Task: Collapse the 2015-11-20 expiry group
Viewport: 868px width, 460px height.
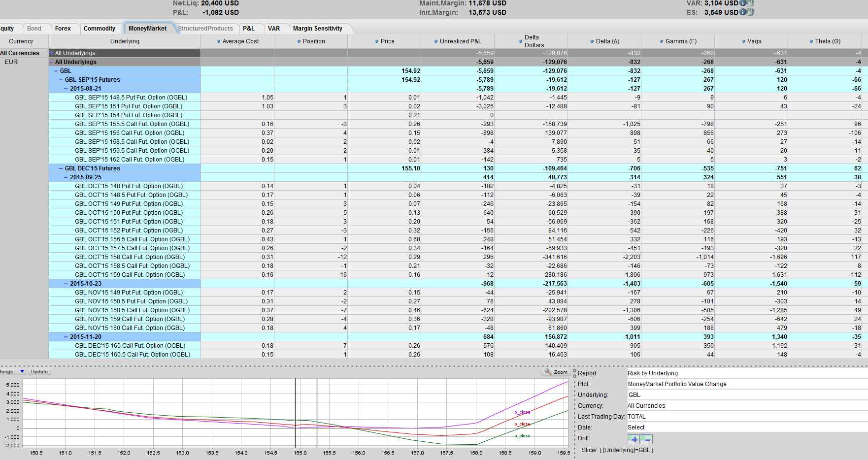Action: [x=66, y=337]
